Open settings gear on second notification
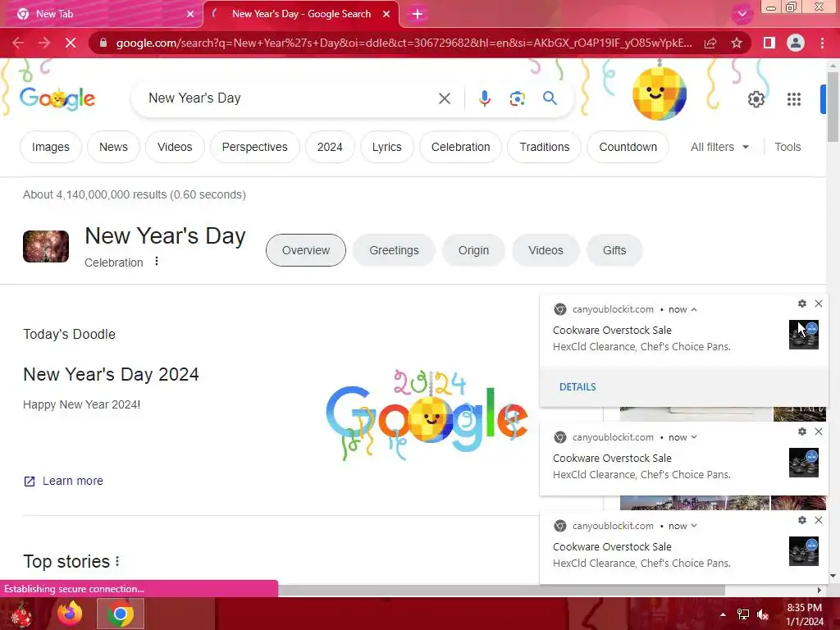Image resolution: width=840 pixels, height=630 pixels. tap(802, 431)
